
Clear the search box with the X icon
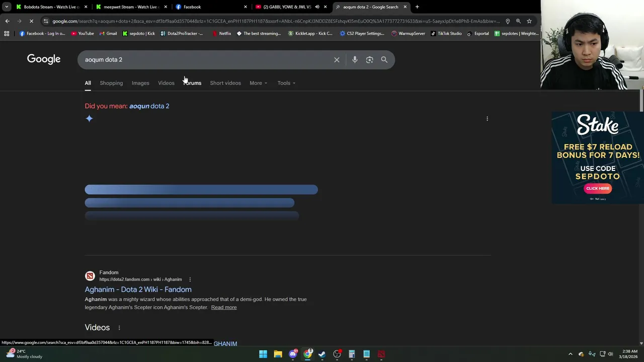337,60
